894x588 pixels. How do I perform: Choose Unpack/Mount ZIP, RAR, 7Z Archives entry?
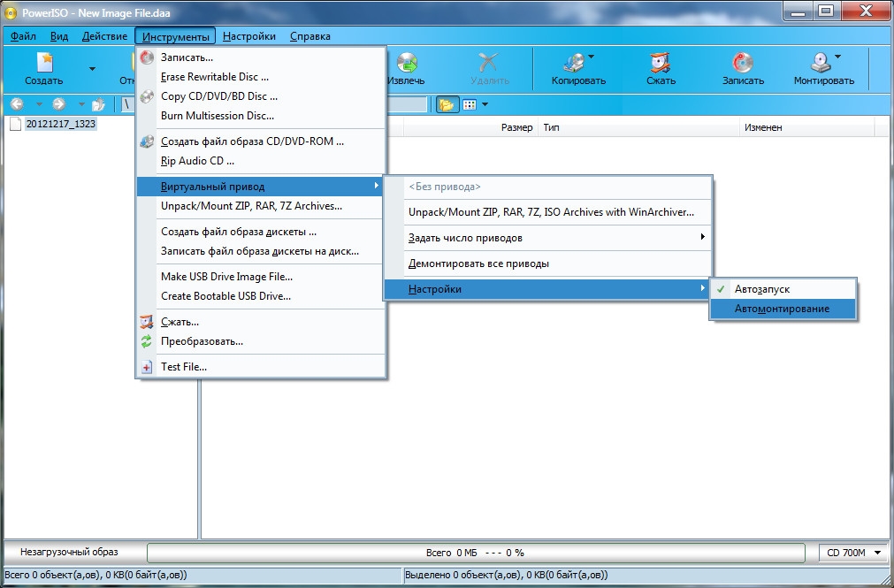[261, 206]
